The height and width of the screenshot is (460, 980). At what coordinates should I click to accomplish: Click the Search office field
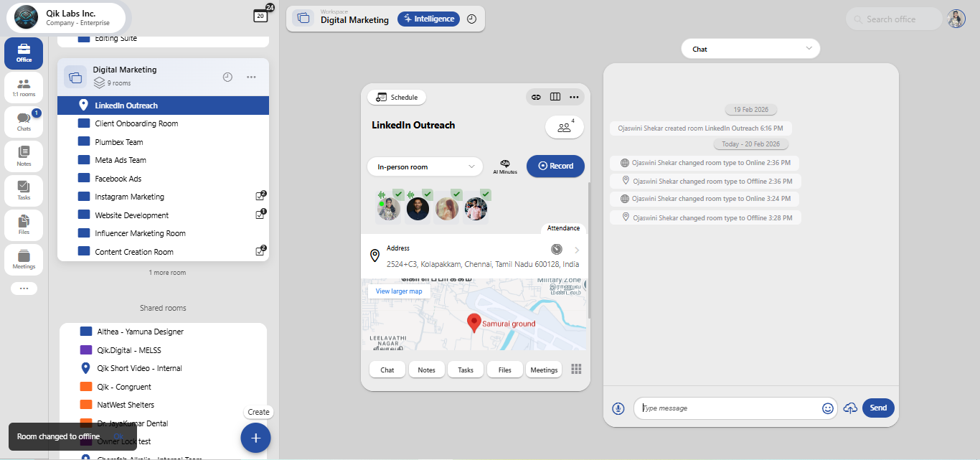pyautogui.click(x=894, y=19)
